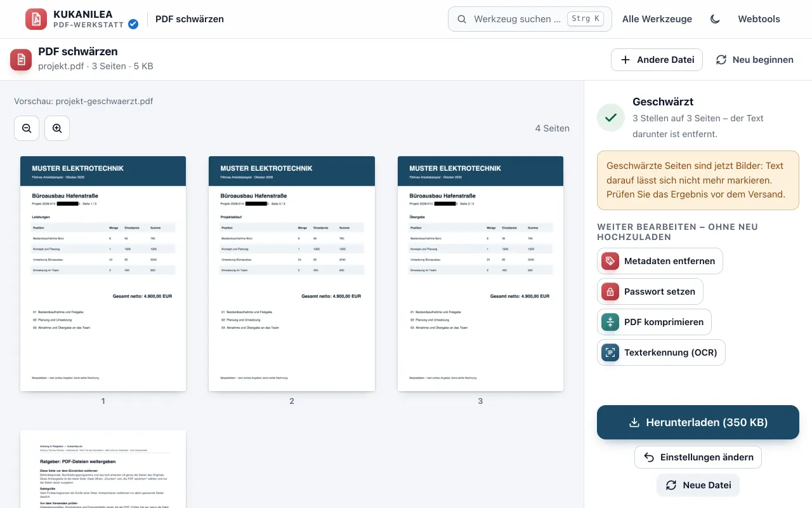The height and width of the screenshot is (508, 812).
Task: Open Alle Werkzeuge menu
Action: coord(657,19)
